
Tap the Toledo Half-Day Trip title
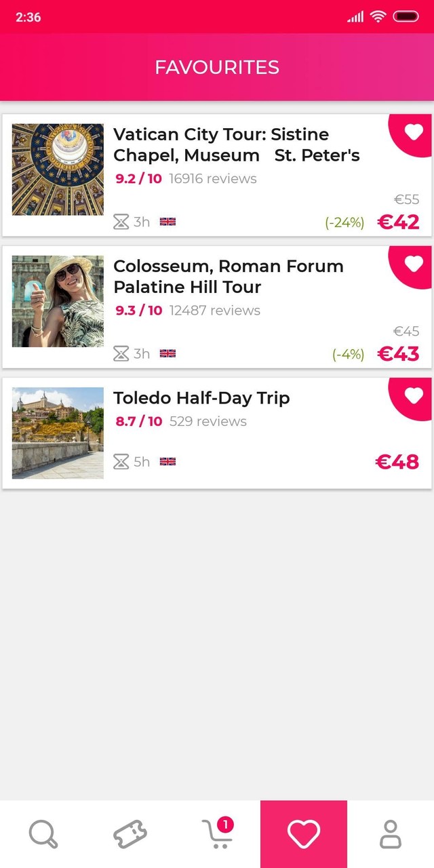tap(201, 398)
